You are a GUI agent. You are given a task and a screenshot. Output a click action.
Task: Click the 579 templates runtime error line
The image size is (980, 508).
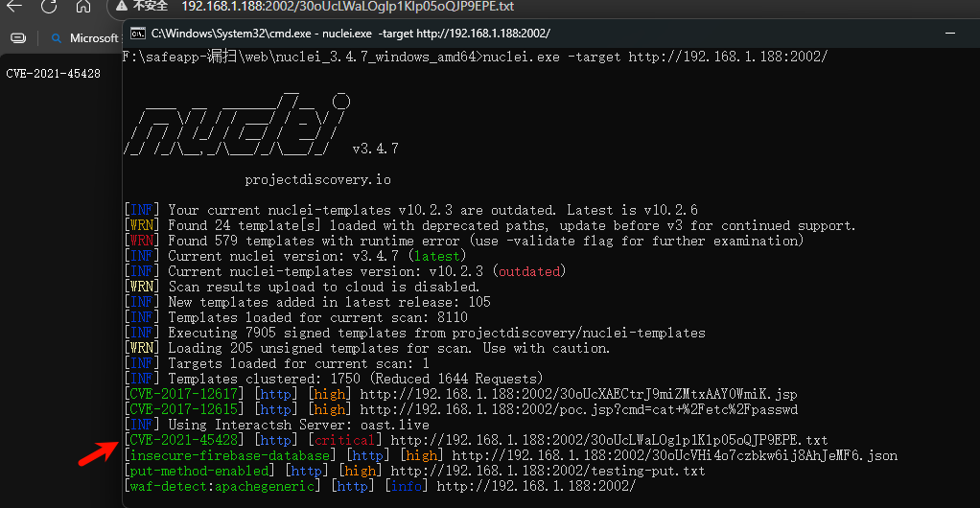point(464,241)
